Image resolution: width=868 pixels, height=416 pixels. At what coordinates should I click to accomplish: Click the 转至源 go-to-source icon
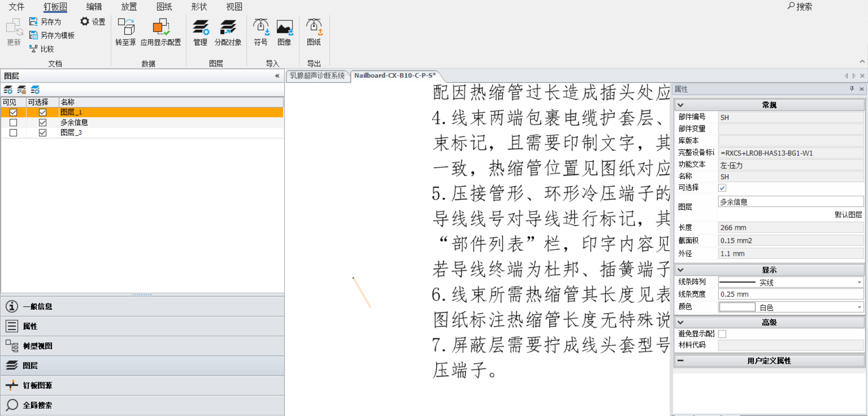126,27
